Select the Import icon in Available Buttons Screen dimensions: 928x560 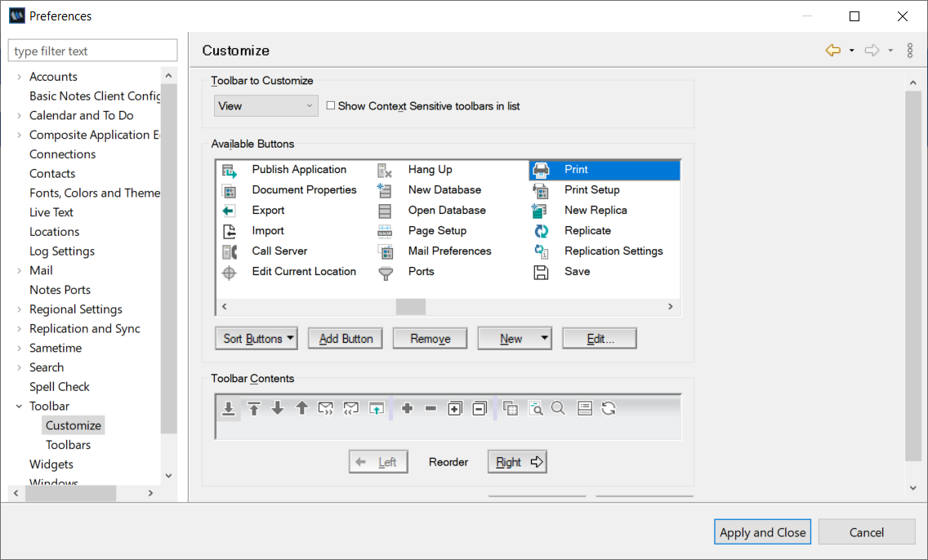tap(229, 231)
